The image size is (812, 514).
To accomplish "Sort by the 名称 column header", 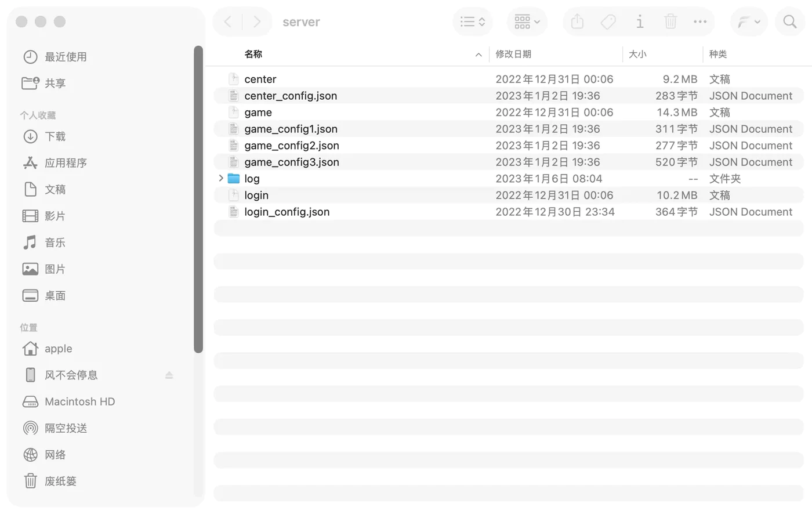I will pyautogui.click(x=253, y=54).
